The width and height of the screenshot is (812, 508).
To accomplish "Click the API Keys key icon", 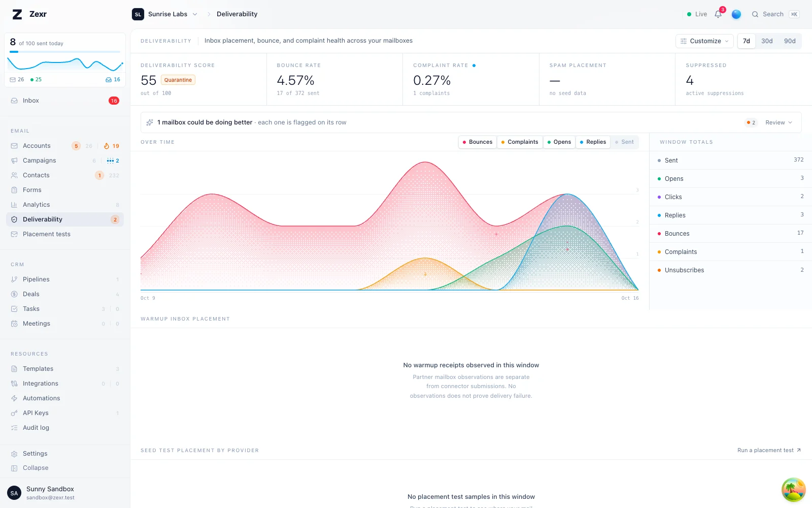I will click(x=14, y=413).
